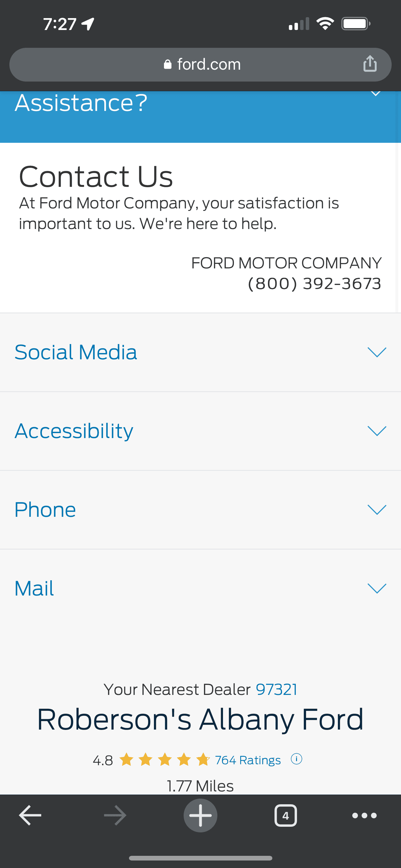Collapse the blue Assistance banner chevron
The width and height of the screenshot is (401, 868).
pyautogui.click(x=375, y=93)
